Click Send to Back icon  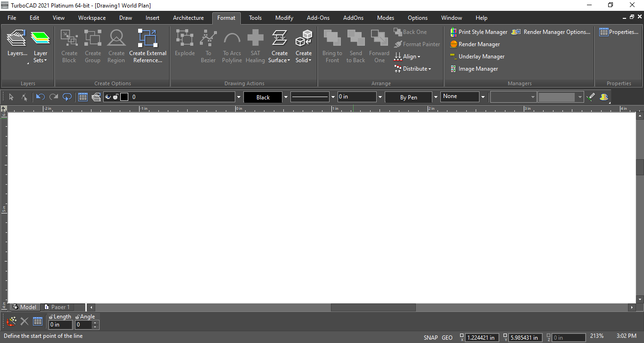tap(356, 38)
